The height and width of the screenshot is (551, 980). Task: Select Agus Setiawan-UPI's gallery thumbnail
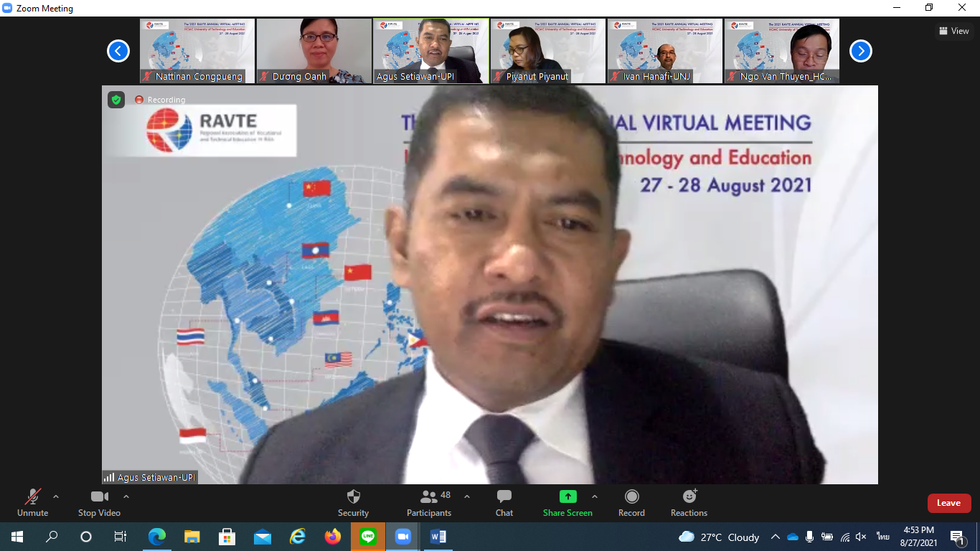pos(431,51)
